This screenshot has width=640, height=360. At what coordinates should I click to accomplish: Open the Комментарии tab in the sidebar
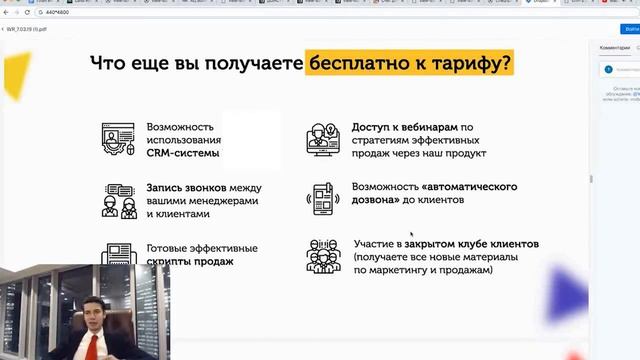tap(615, 48)
